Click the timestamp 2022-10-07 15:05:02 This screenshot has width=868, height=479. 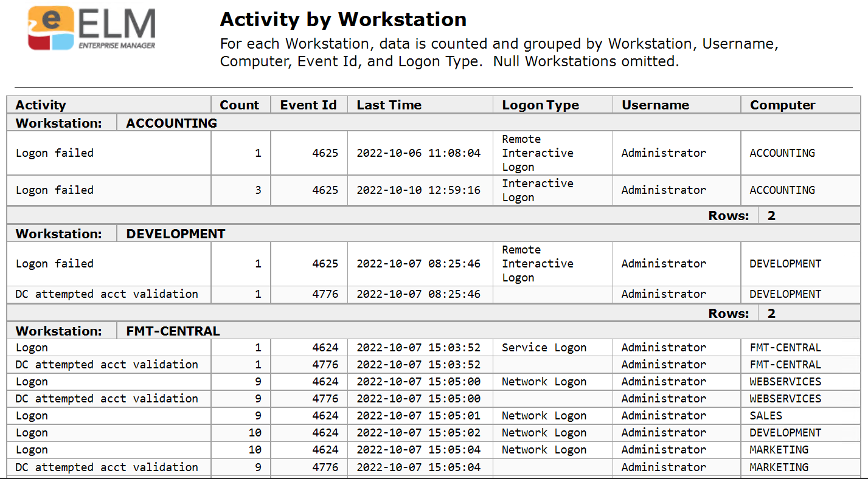click(418, 433)
